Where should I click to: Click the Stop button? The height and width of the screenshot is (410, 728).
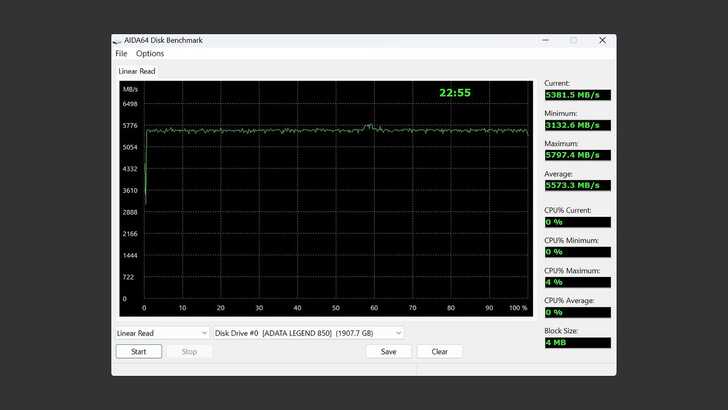click(189, 352)
